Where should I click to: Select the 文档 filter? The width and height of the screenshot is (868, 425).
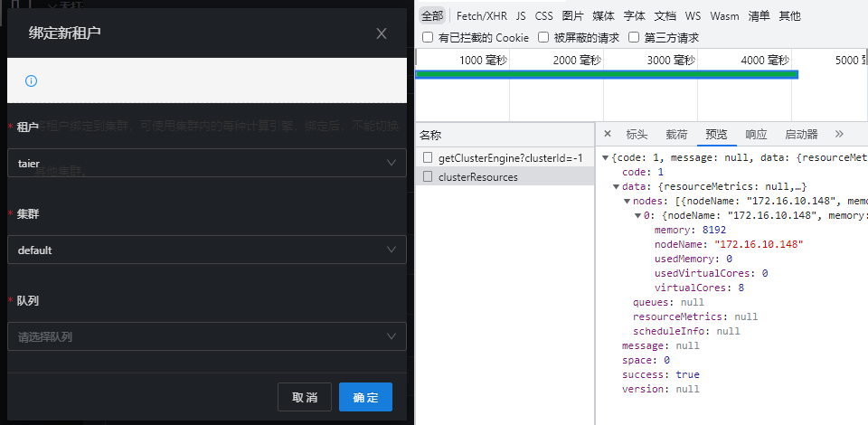point(665,16)
